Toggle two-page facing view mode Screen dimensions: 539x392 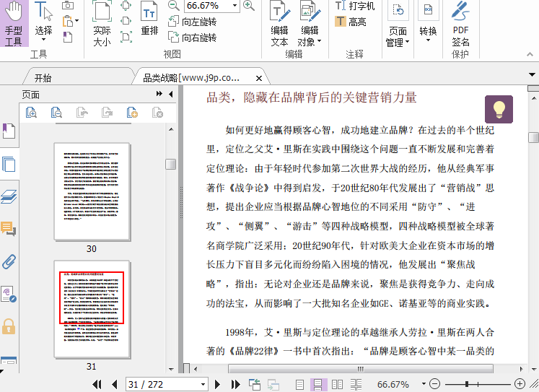tap(337, 384)
